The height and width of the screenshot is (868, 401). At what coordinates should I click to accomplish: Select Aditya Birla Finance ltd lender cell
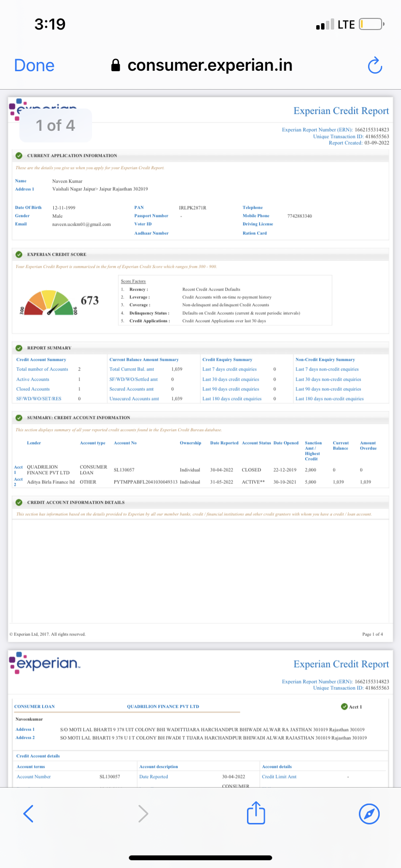coord(51,482)
